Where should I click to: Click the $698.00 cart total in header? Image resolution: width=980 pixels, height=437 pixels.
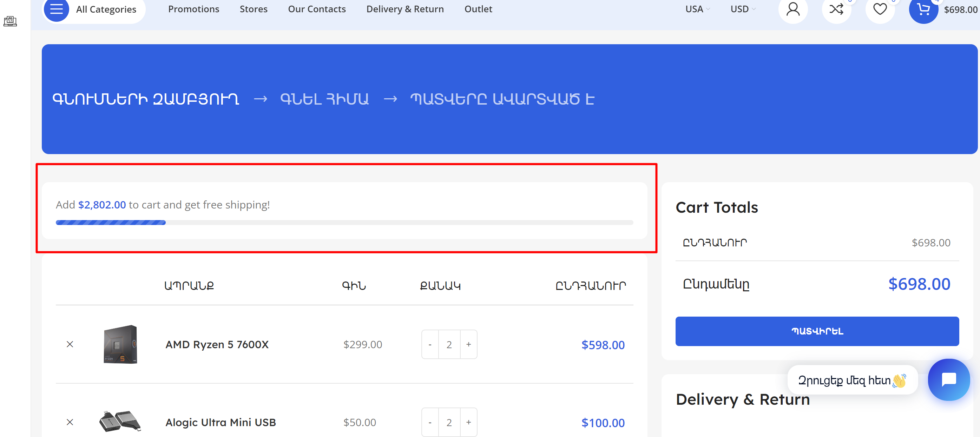(x=961, y=10)
